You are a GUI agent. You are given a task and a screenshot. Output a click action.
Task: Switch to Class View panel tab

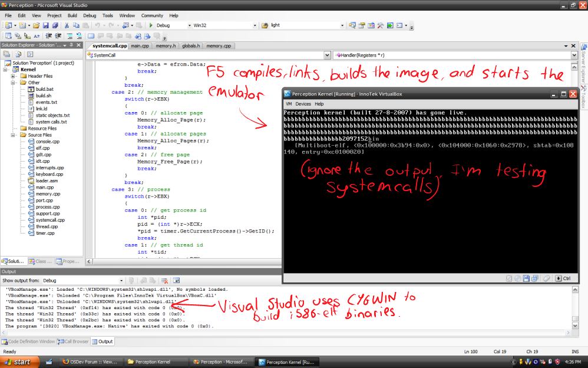tap(41, 261)
